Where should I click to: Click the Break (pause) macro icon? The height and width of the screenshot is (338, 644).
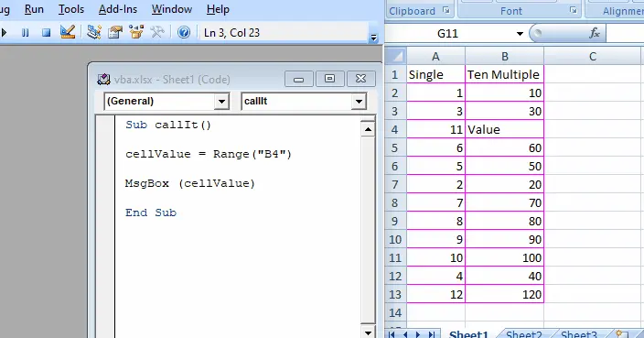[25, 32]
